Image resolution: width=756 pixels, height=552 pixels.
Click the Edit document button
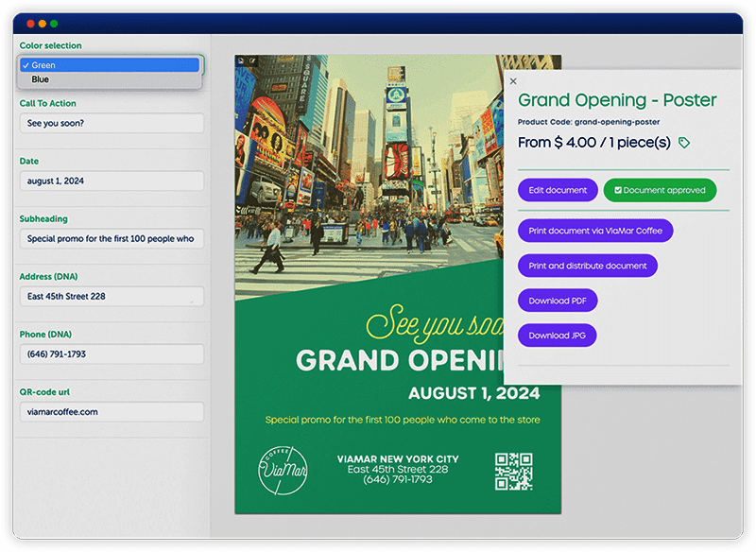pyautogui.click(x=557, y=190)
